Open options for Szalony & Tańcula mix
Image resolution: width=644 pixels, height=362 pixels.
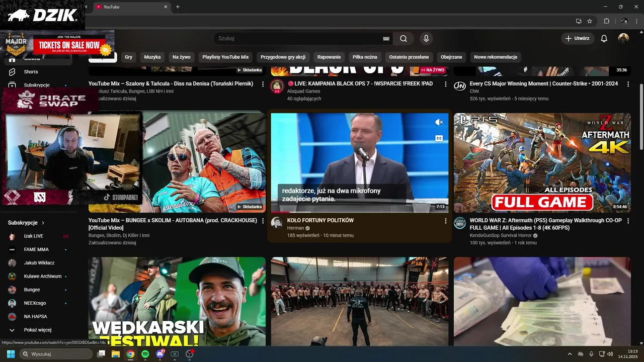(263, 84)
